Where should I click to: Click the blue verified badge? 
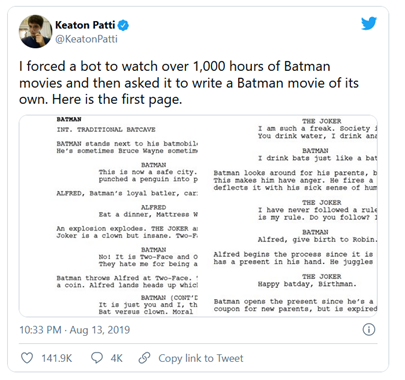(123, 25)
